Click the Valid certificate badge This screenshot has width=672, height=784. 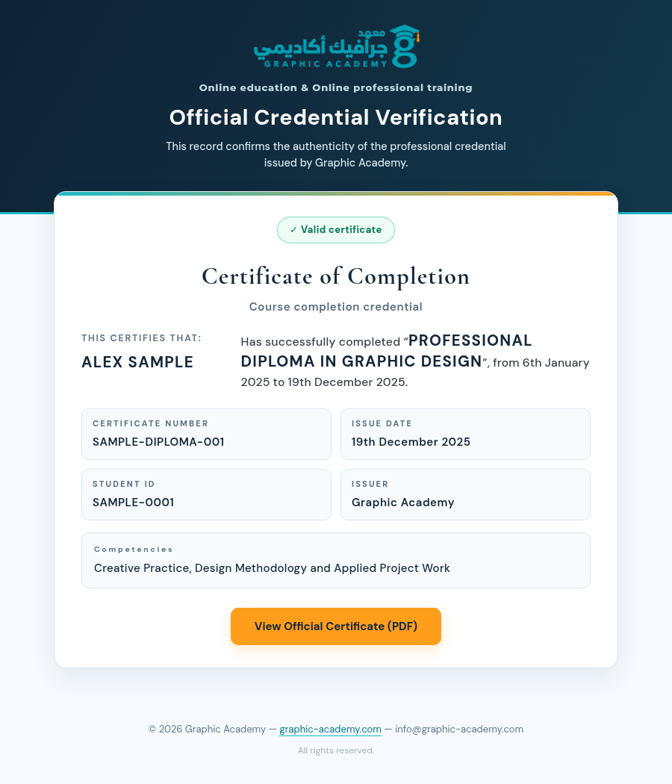[336, 230]
